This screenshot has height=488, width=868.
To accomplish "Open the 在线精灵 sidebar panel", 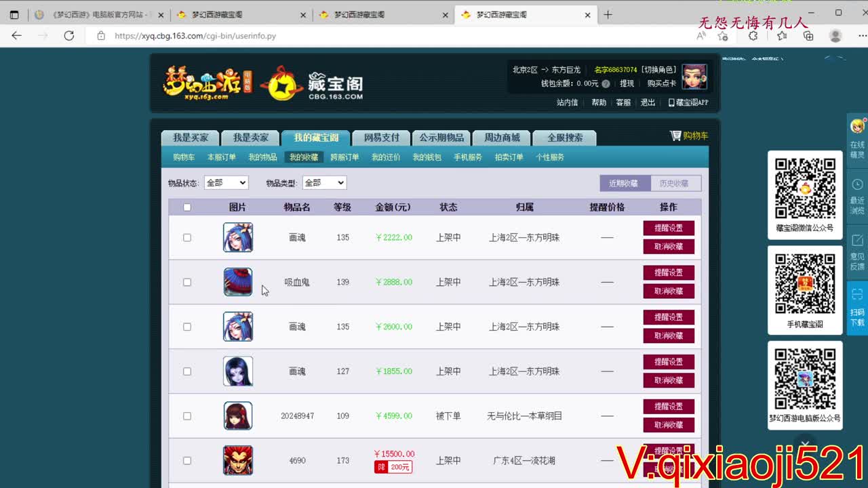I will pos(856,139).
